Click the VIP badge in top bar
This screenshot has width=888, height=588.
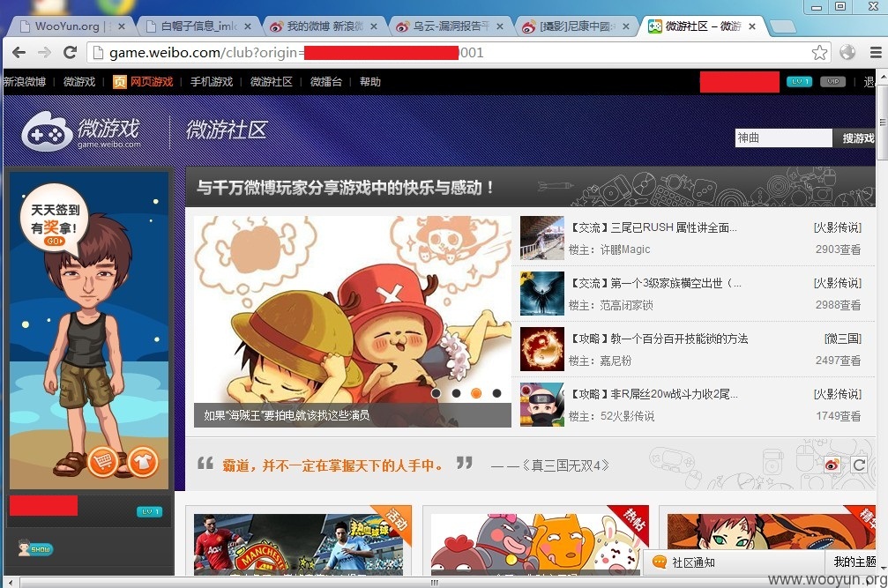[x=832, y=81]
